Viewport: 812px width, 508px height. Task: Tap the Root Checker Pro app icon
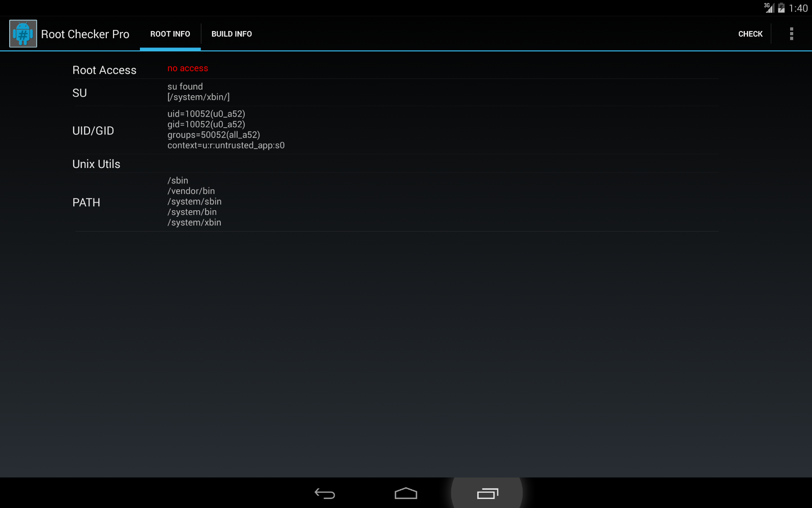[23, 34]
